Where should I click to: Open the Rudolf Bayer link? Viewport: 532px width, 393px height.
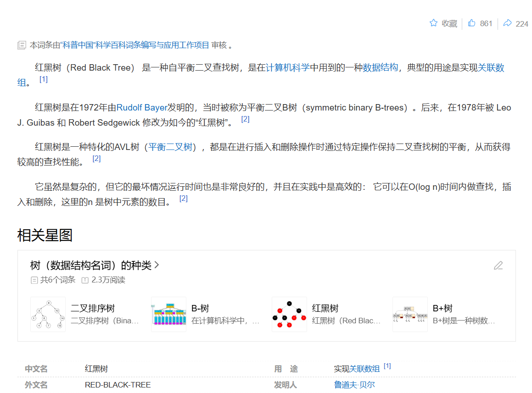click(142, 107)
